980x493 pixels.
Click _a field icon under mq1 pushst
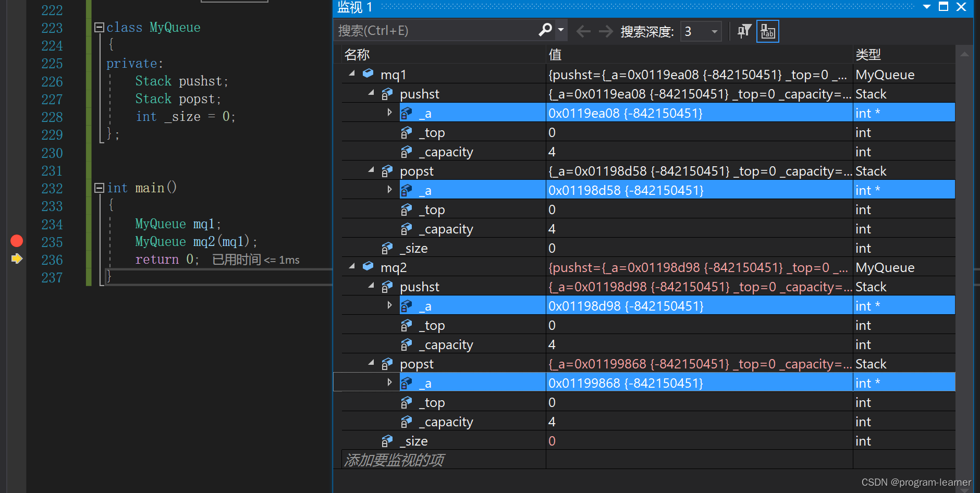(406, 113)
